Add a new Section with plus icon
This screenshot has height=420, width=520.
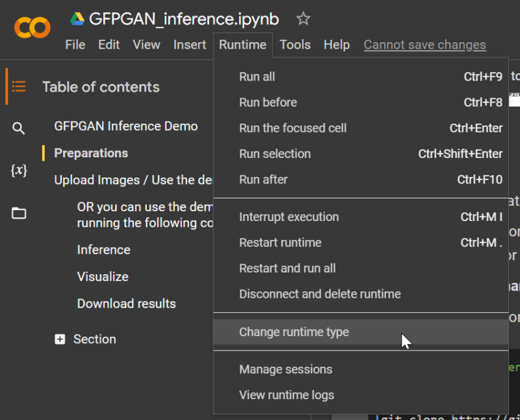60,339
